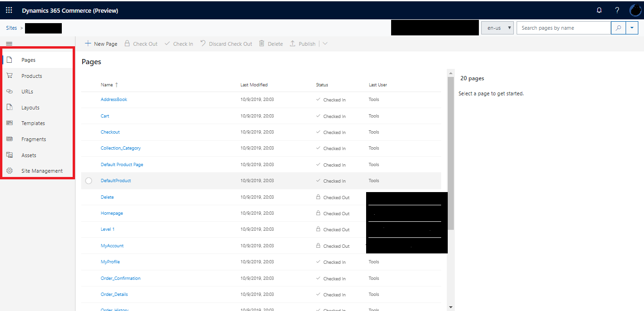Click Discard Check Out
Viewport: 644px width, 311px height.
point(226,44)
